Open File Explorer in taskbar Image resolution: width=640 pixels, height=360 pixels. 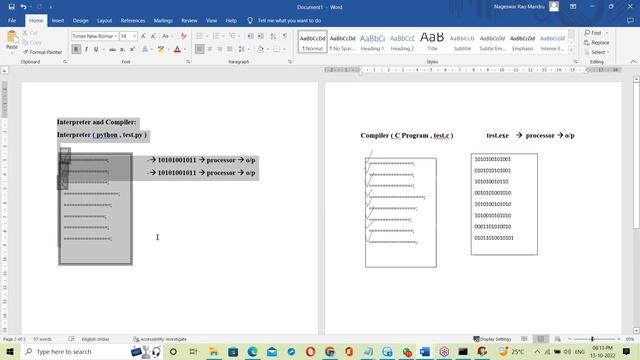coord(213,351)
